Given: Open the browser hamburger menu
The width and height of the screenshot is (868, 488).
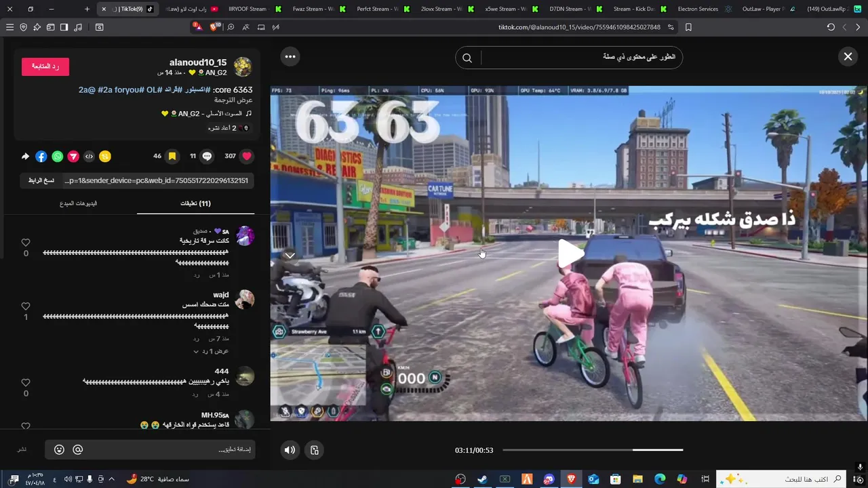Looking at the screenshot, I should [x=9, y=27].
